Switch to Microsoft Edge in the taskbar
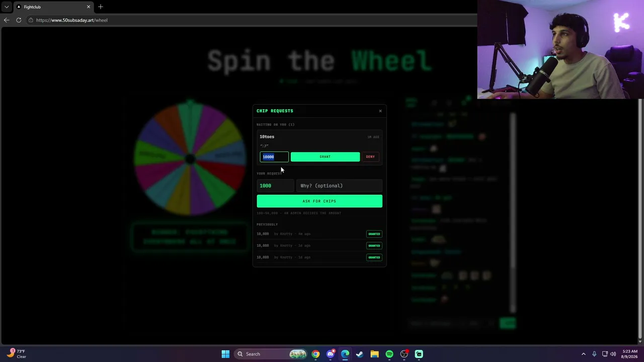This screenshot has width=644, height=362. 345,354
